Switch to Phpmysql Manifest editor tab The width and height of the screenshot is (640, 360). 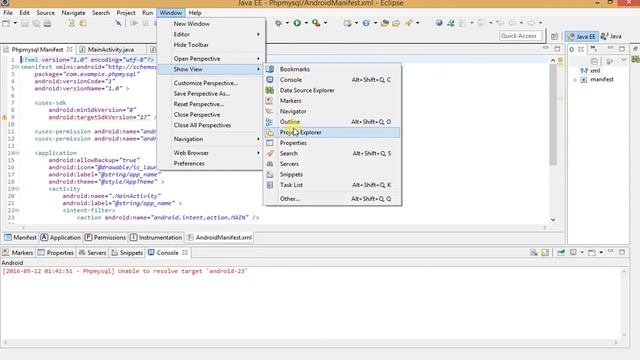pos(37,49)
